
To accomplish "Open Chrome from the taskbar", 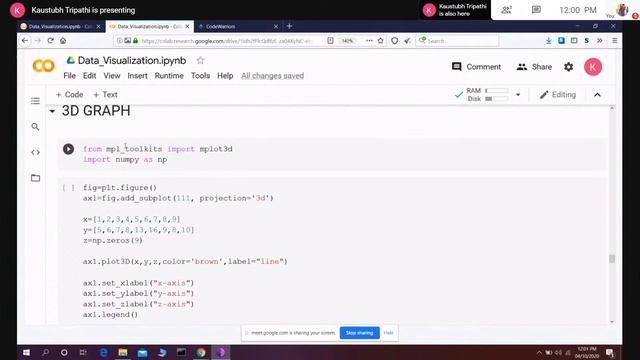I will (x=201, y=353).
